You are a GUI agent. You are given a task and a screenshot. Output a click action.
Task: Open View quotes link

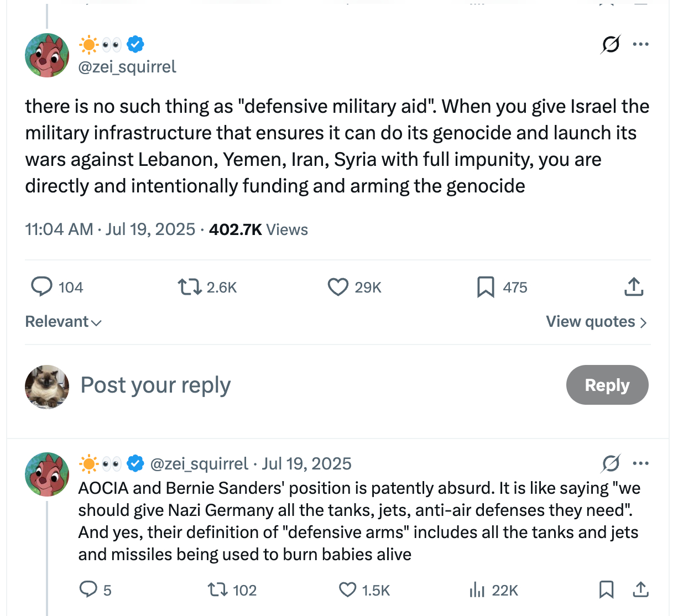pos(596,322)
